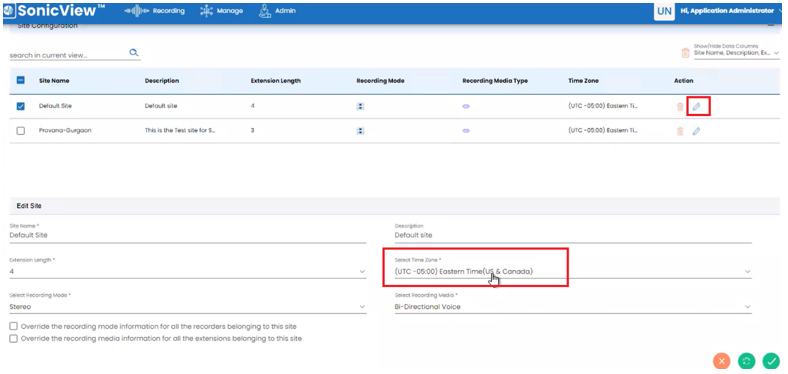Viewport: 788px width, 374px height.
Task: Click the recording mode icon for Provana-Gurgaon
Action: (x=360, y=131)
